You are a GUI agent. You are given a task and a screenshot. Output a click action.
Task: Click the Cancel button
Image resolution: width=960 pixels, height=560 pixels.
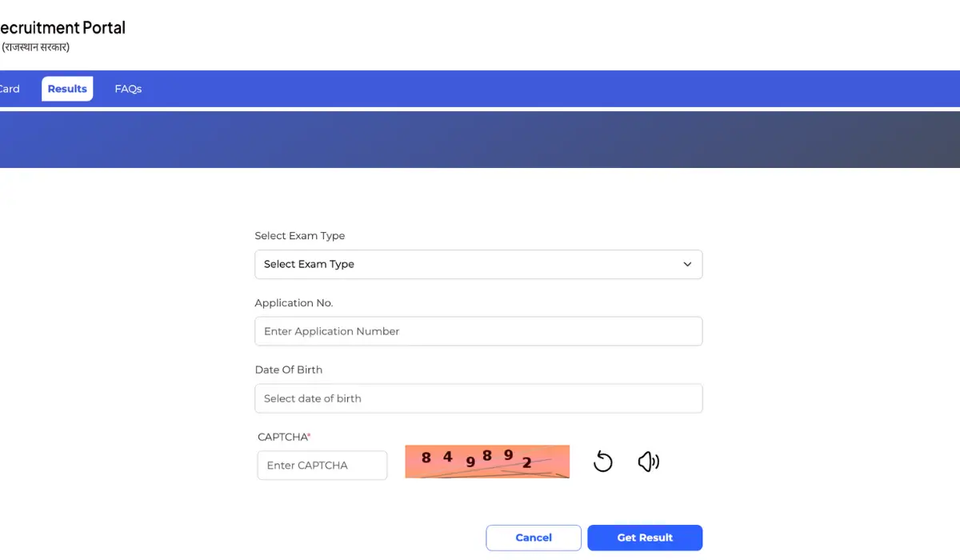pos(533,538)
